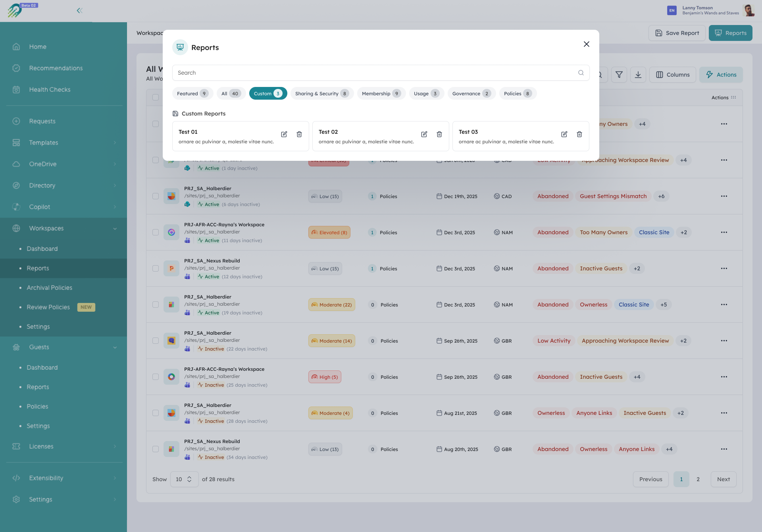
Task: Open row actions for High (5) workspace
Action: tap(724, 377)
